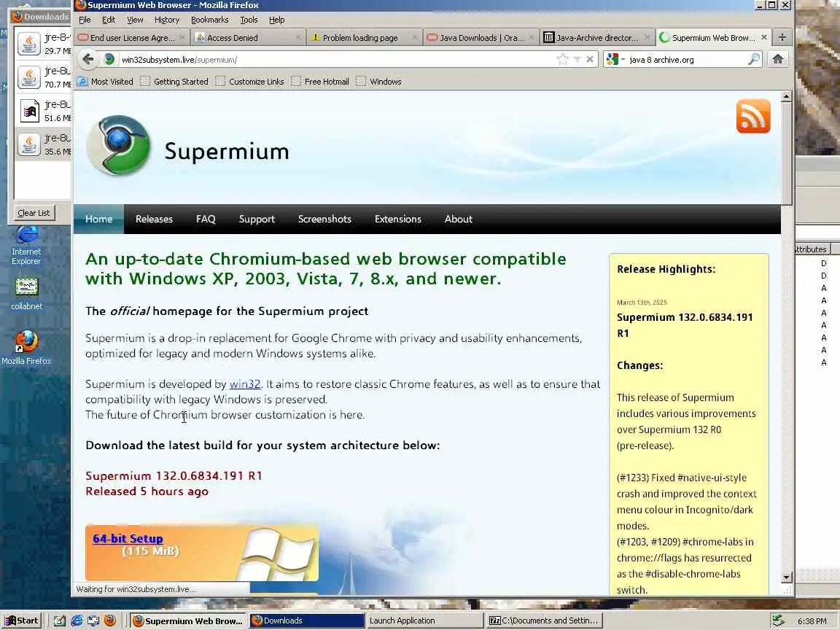Select the jre-8u download of 70.7 MB
Screen dimensions: 840x630
(x=44, y=77)
